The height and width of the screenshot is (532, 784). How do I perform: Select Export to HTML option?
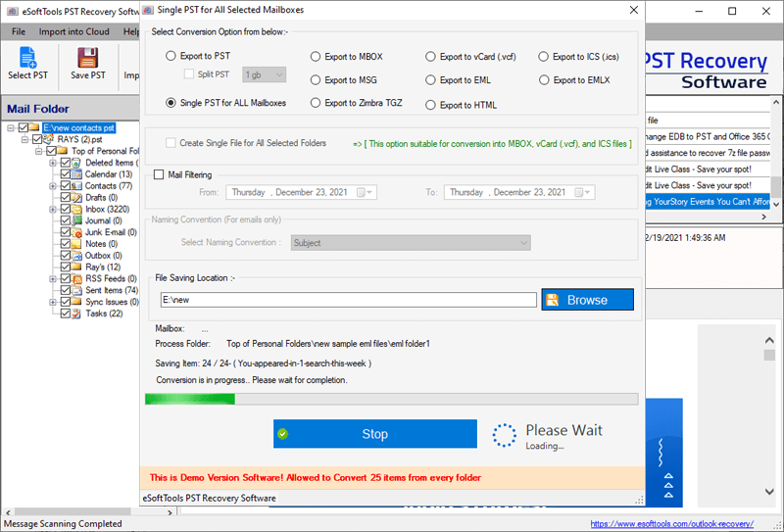point(430,105)
